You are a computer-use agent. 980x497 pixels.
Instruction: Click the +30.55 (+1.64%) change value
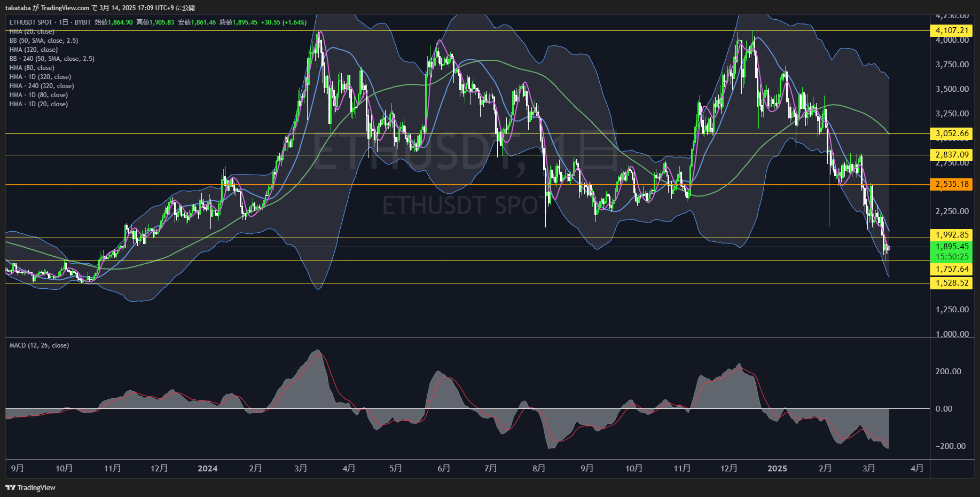284,22
